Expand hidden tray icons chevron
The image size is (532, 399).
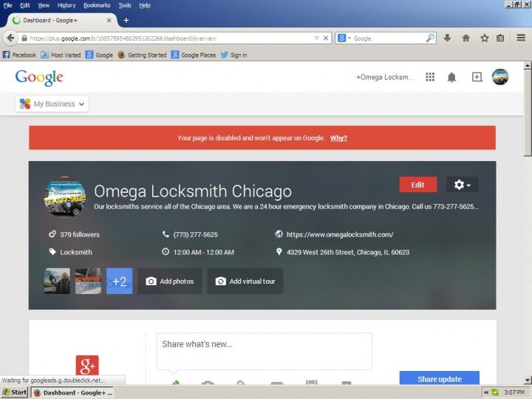pos(486,392)
